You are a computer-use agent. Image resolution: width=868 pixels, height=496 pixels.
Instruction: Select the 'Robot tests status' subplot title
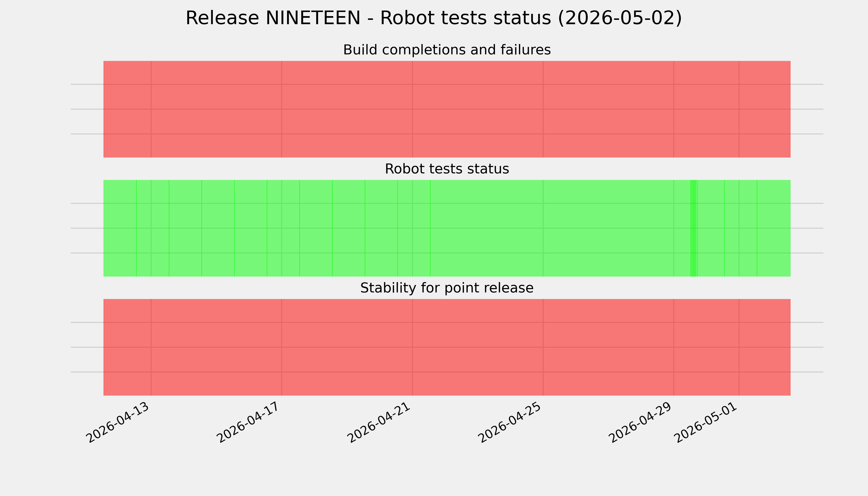point(447,169)
